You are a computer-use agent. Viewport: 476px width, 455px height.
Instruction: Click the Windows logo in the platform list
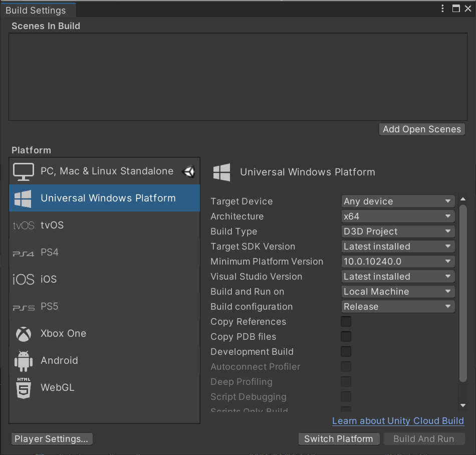click(23, 199)
